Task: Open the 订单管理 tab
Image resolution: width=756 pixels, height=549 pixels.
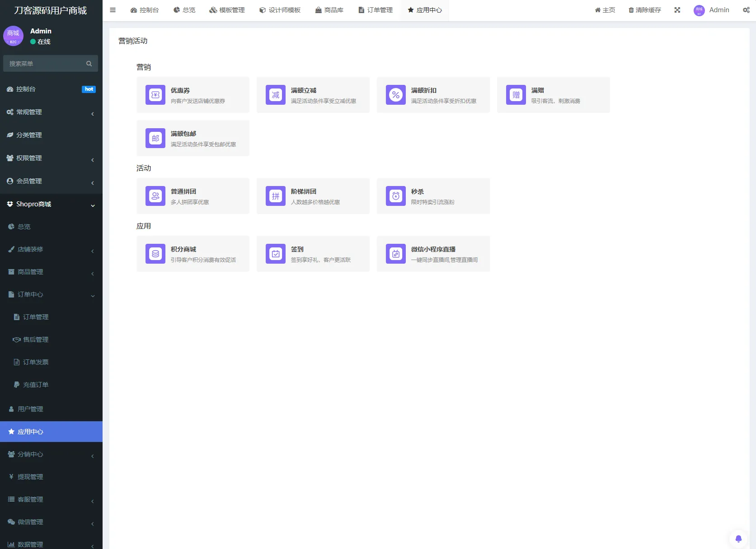Action: coord(375,9)
